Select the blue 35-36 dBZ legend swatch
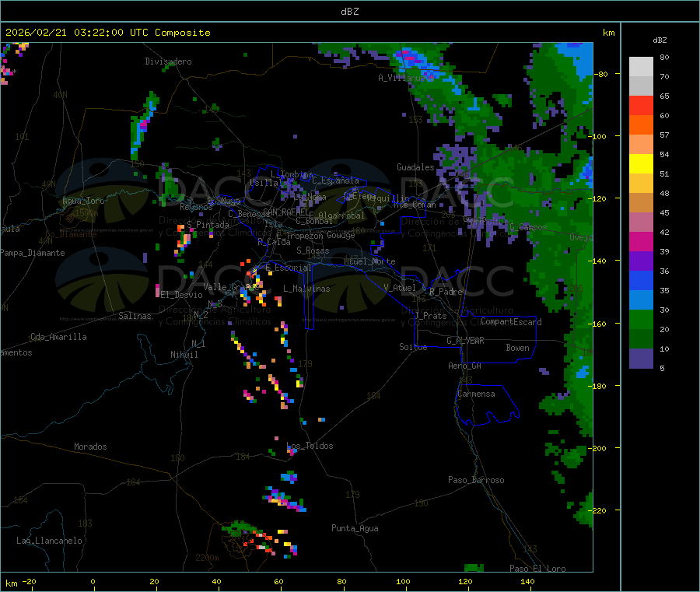The image size is (700, 592). (641, 281)
